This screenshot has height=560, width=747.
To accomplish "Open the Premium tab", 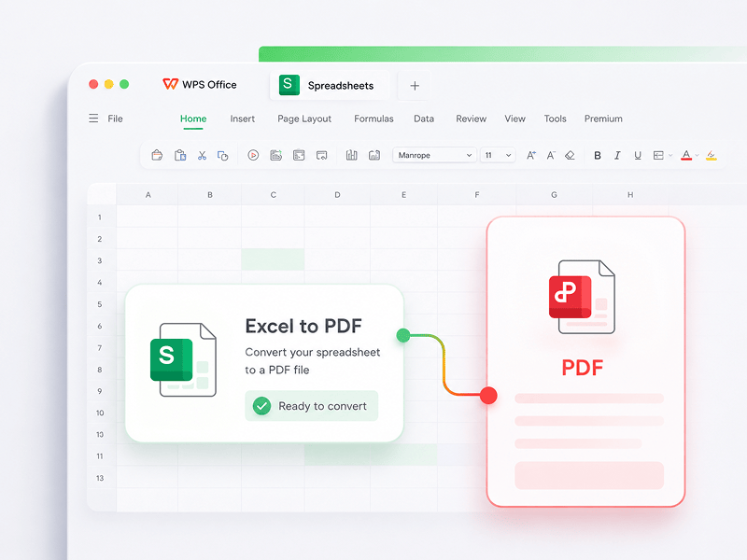I will [603, 119].
